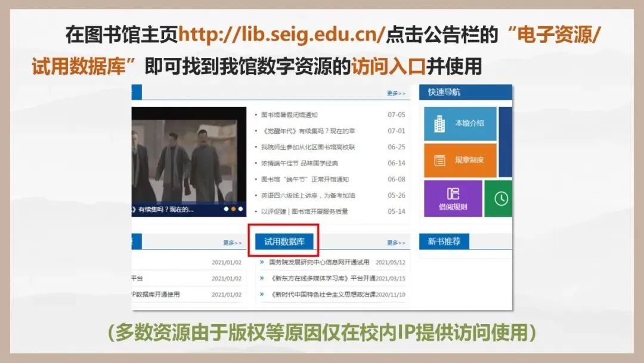Open the 图书馆暑假闭馆通知 notice link
Viewport: 644px width, 363px height.
(x=289, y=115)
